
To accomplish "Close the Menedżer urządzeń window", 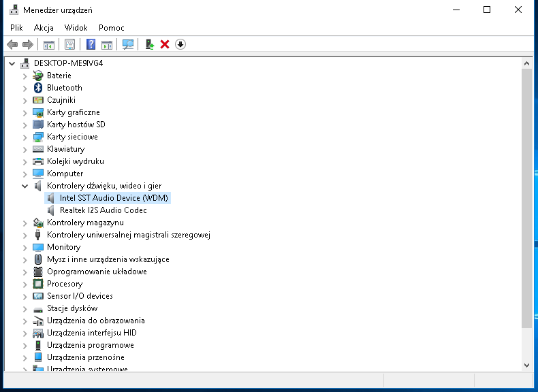I will click(518, 10).
